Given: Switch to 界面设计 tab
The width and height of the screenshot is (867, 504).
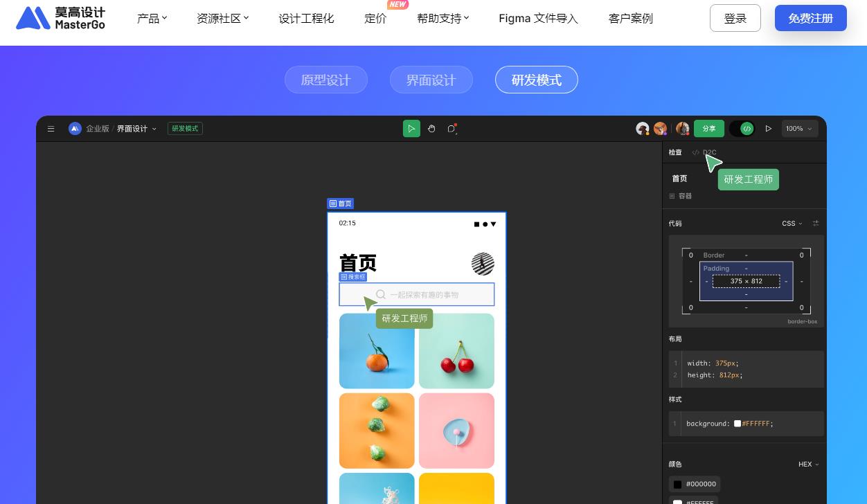Looking at the screenshot, I should click(x=431, y=80).
